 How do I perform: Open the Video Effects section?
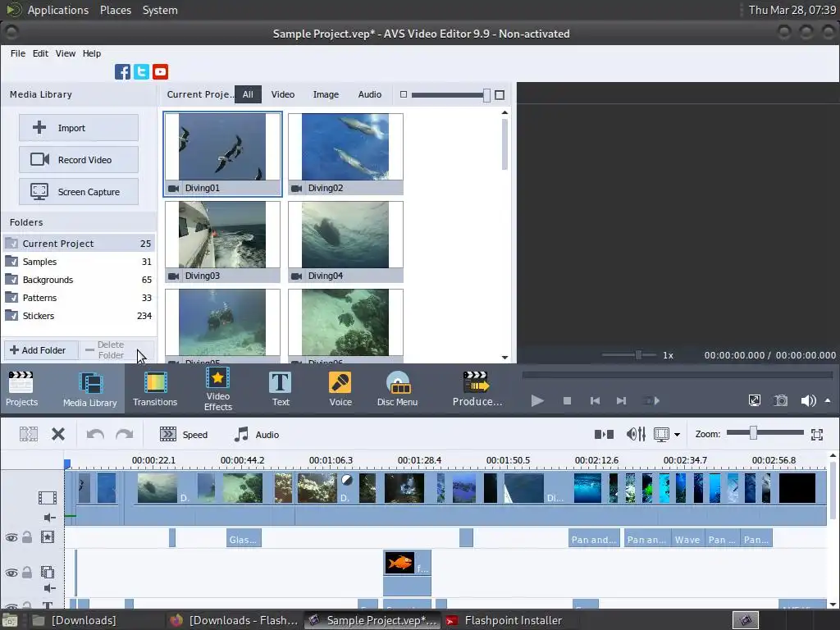point(218,389)
